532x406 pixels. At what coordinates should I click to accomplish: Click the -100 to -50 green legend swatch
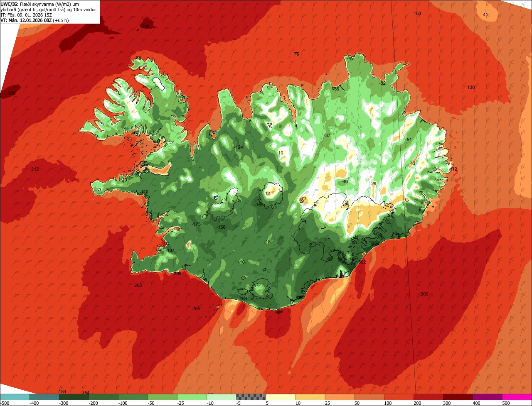pyautogui.click(x=133, y=396)
